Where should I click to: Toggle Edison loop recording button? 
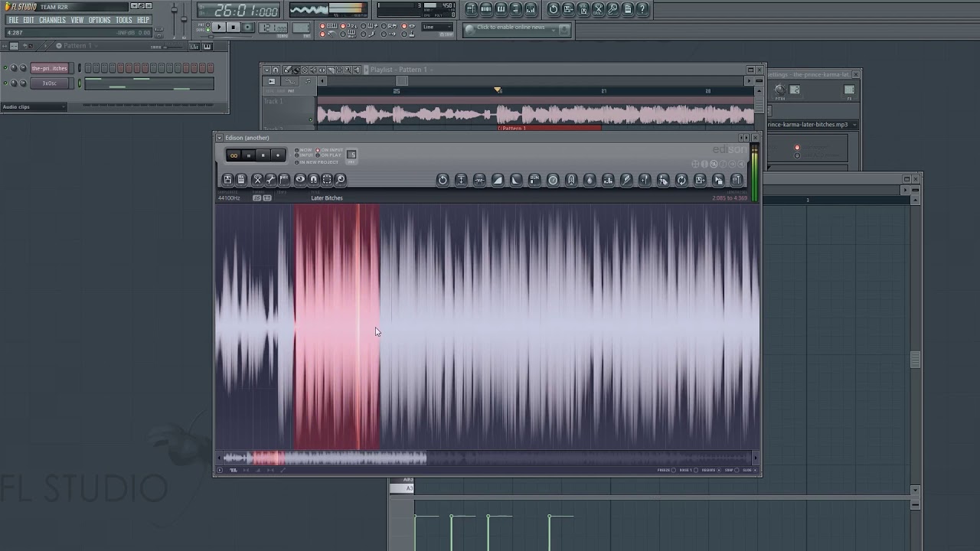234,155
